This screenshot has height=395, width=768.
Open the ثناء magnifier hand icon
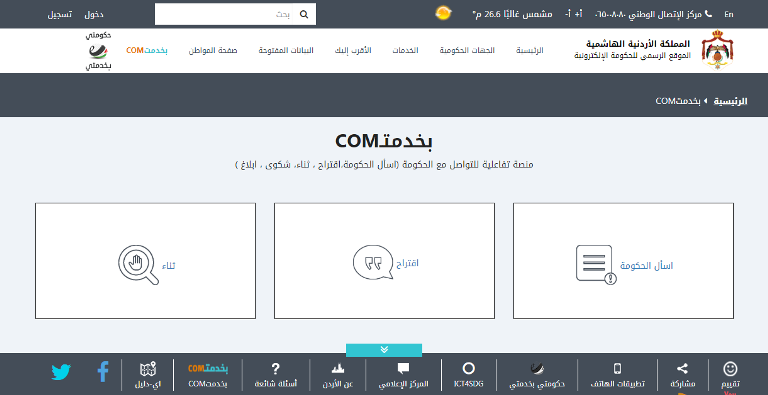(x=138, y=265)
